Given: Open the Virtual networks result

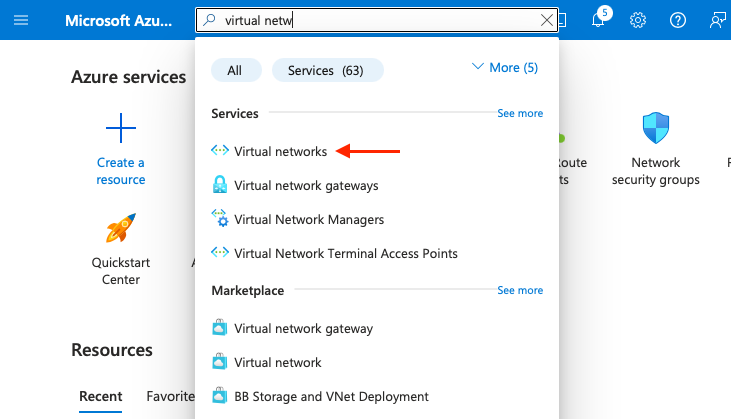Looking at the screenshot, I should 281,151.
